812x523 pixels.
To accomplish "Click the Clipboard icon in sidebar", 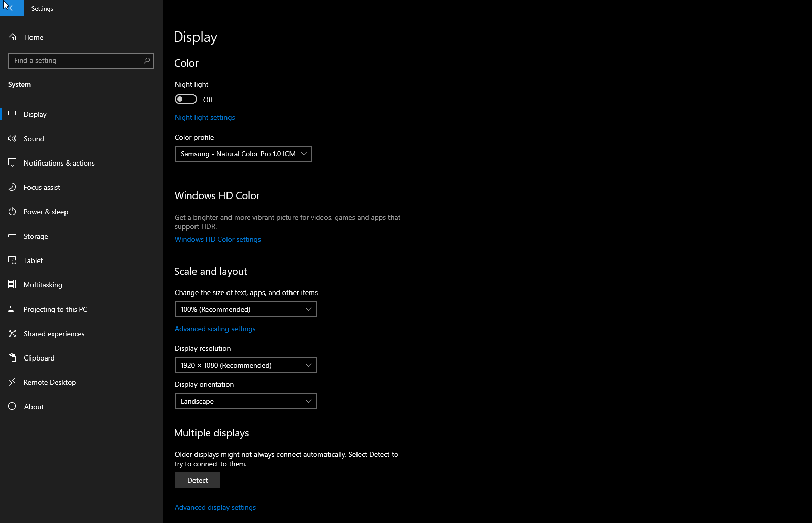I will 12,358.
